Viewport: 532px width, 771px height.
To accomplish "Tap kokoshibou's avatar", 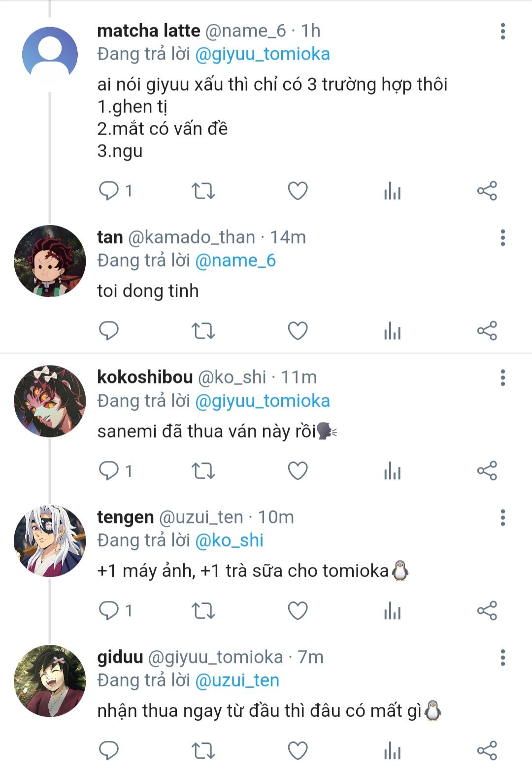I will pos(50,401).
